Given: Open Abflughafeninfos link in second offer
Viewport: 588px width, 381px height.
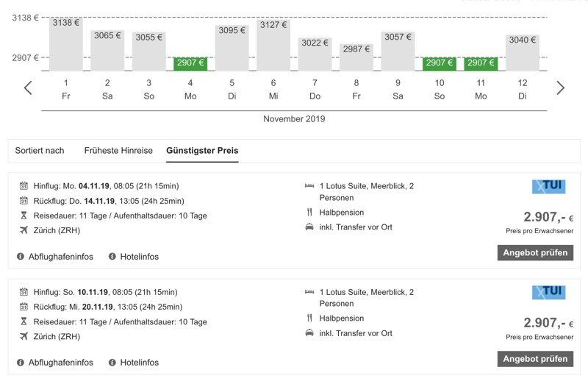Looking at the screenshot, I should [61, 362].
